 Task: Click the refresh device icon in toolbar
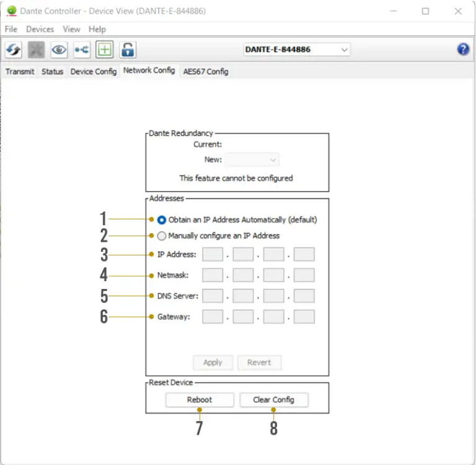pyautogui.click(x=14, y=50)
